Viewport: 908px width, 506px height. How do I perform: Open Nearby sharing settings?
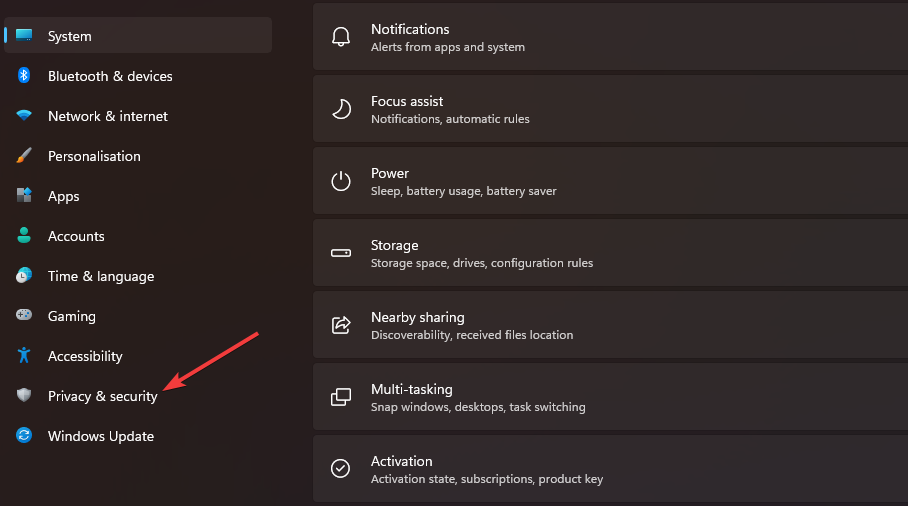[610, 325]
